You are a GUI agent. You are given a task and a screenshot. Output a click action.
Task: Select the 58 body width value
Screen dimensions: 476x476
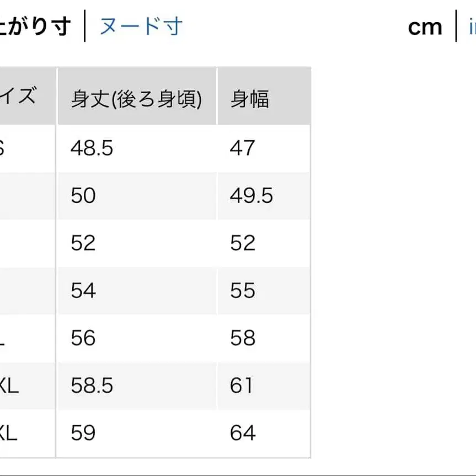pyautogui.click(x=243, y=339)
